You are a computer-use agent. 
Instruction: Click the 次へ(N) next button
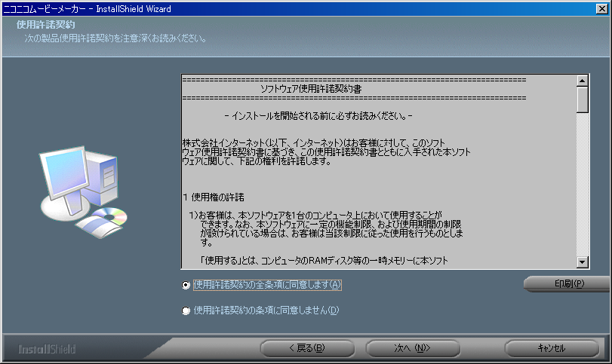[413, 348]
